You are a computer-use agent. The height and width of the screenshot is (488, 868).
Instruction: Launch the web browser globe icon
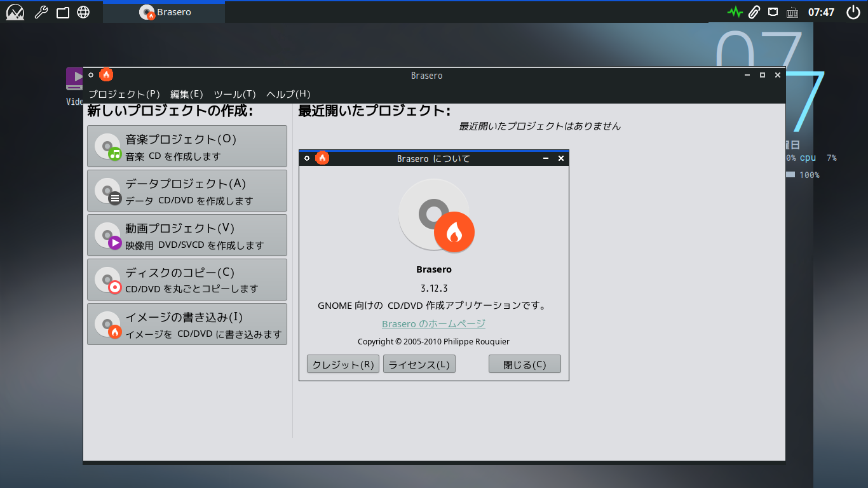(x=83, y=12)
